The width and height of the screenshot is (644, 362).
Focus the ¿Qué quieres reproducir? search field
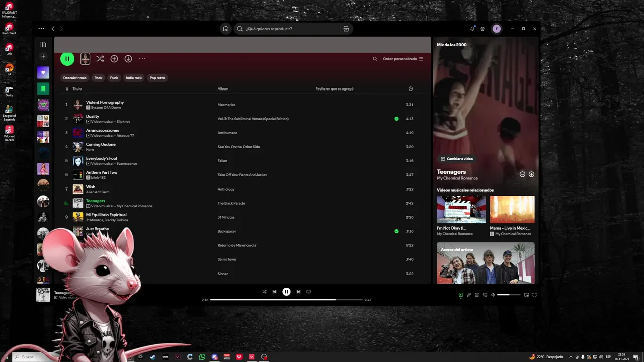[x=288, y=29]
